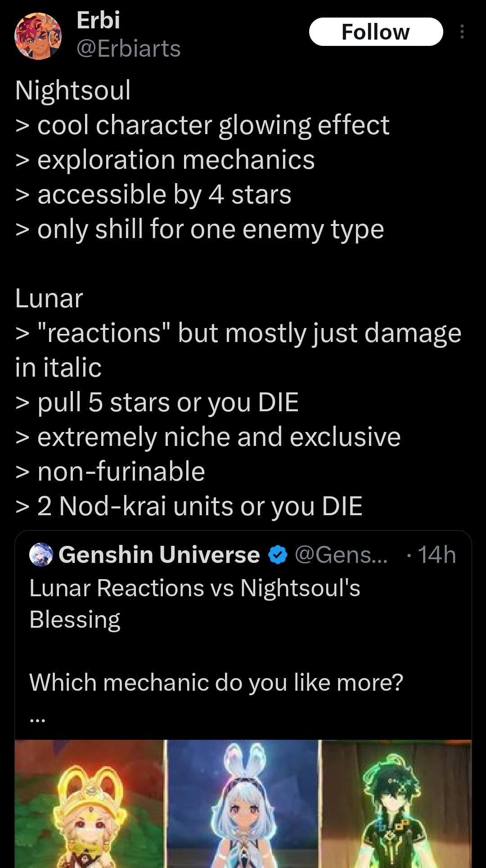This screenshot has width=486, height=868.
Task: Open the @Erbiarts handle link
Action: pyautogui.click(x=128, y=49)
